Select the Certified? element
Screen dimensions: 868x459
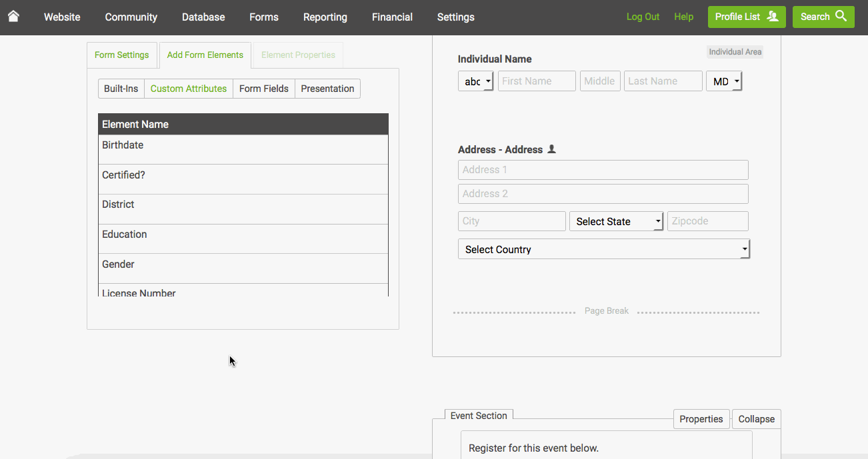tap(243, 175)
